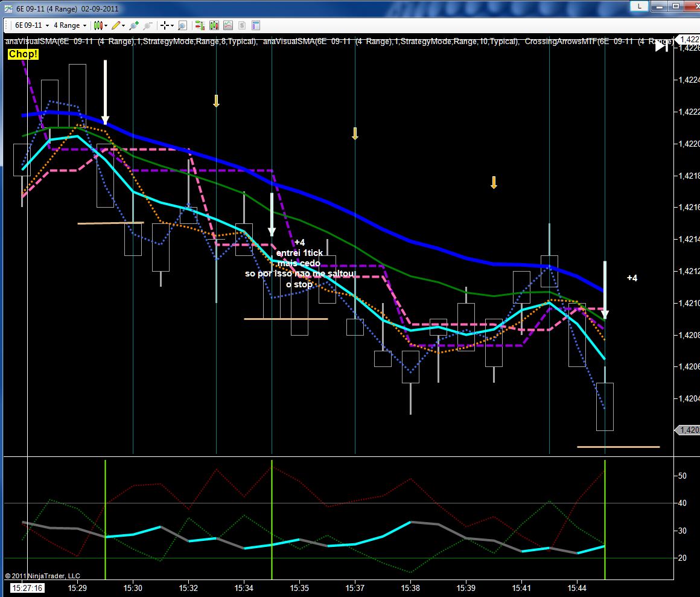
Task: Click the 15:29 time axis label
Action: point(77,588)
